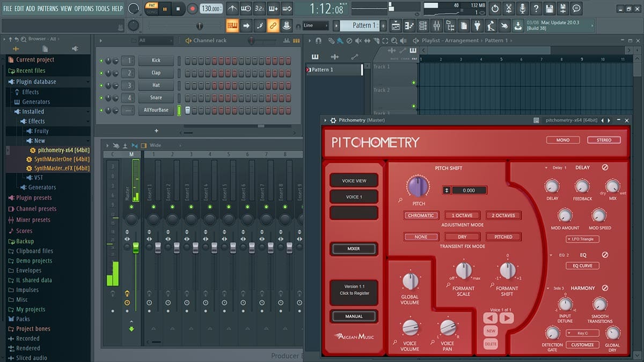The height and width of the screenshot is (362, 644).
Task: Click the 0.000 pitch value field
Action: coord(470,190)
